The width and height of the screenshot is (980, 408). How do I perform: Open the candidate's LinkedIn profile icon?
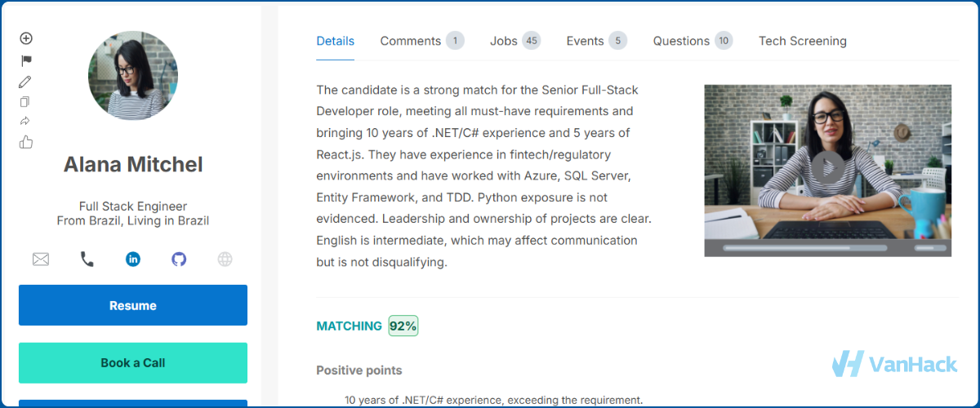pos(133,259)
